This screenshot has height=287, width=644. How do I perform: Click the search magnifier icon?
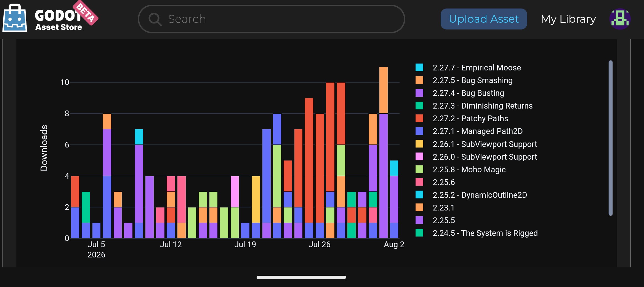click(155, 19)
